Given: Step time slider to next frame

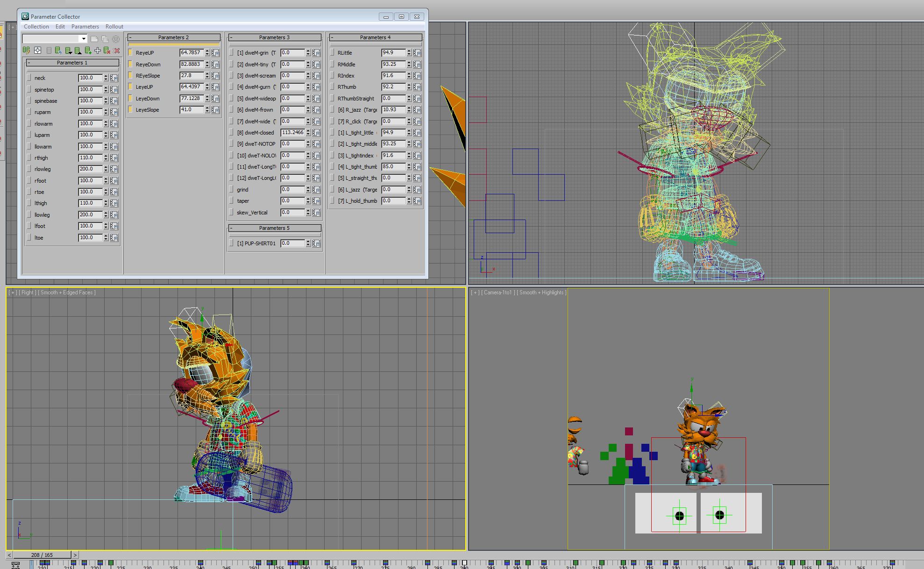Looking at the screenshot, I should point(75,555).
